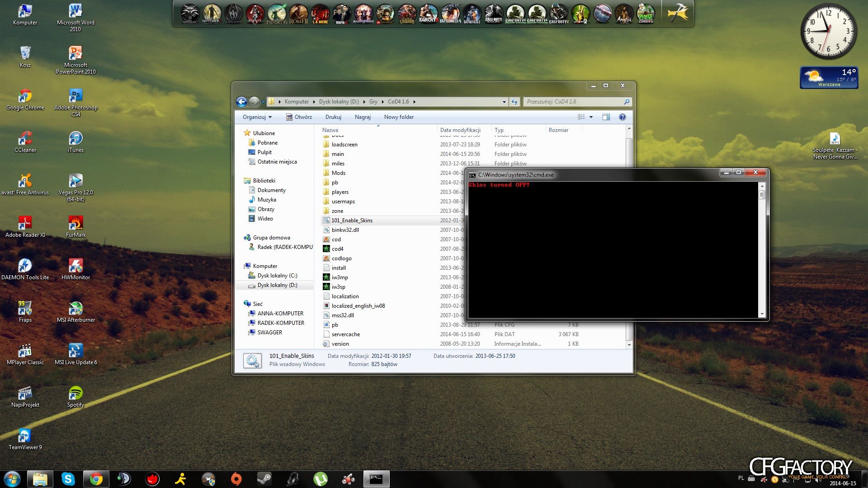Viewport: 868px width, 488px height.
Task: Click Nagraj in the Explorer toolbar
Action: (x=363, y=117)
